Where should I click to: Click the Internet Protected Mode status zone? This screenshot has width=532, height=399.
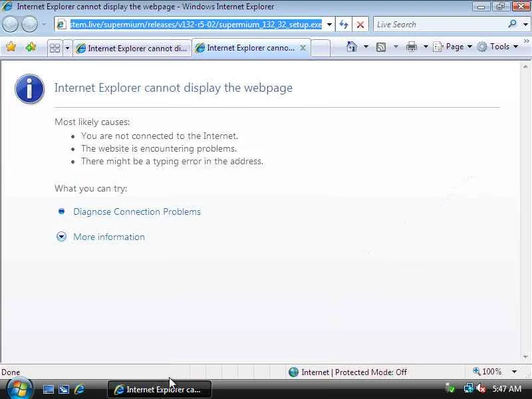(x=348, y=372)
